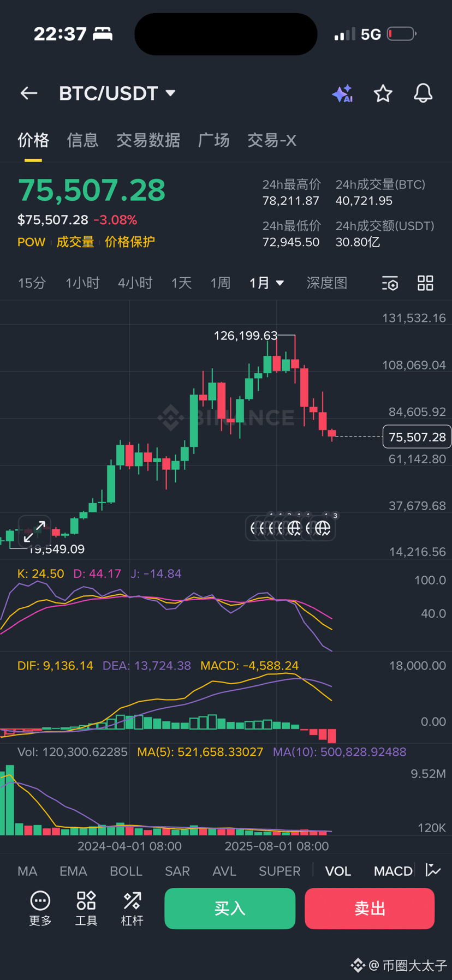Screen dimensions: 452x980
Task: Toggle the VOL sub-indicator
Action: pos(338,871)
